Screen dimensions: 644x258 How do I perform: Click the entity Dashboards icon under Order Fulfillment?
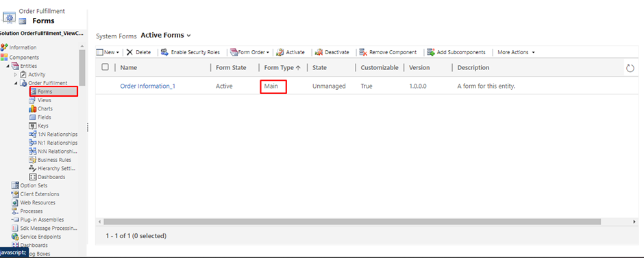[32, 177]
